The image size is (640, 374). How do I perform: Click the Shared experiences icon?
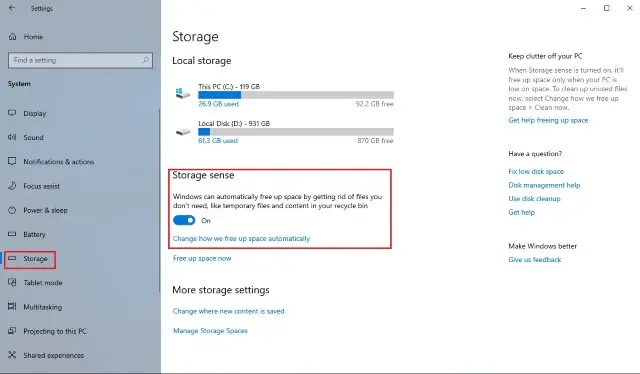coord(12,355)
